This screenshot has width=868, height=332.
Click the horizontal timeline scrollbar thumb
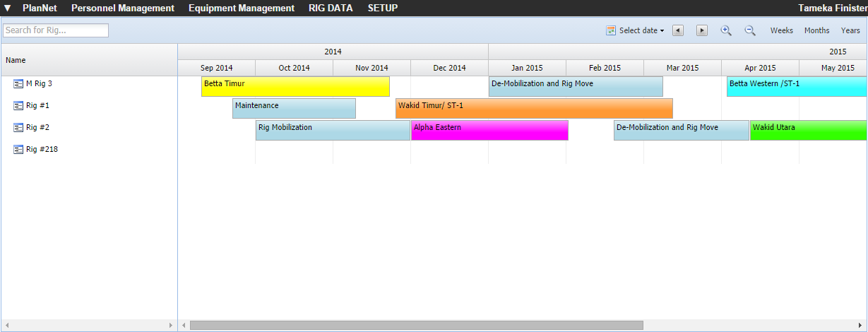416,325
